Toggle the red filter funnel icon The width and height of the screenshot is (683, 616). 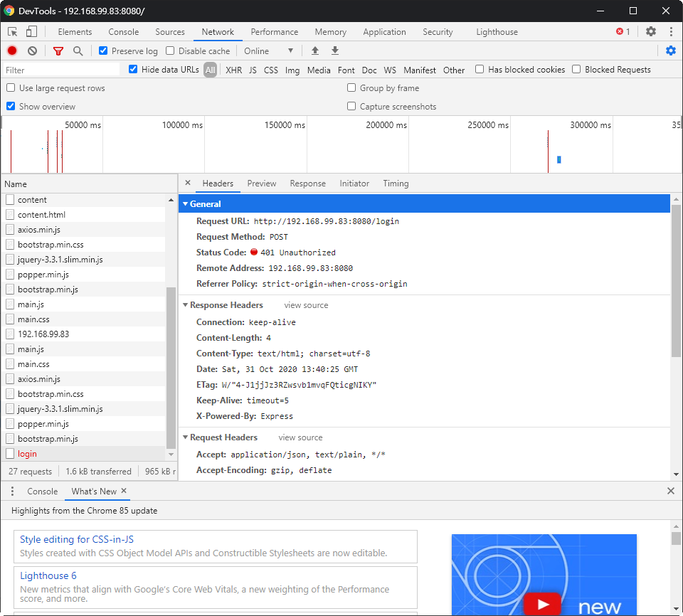click(x=58, y=51)
